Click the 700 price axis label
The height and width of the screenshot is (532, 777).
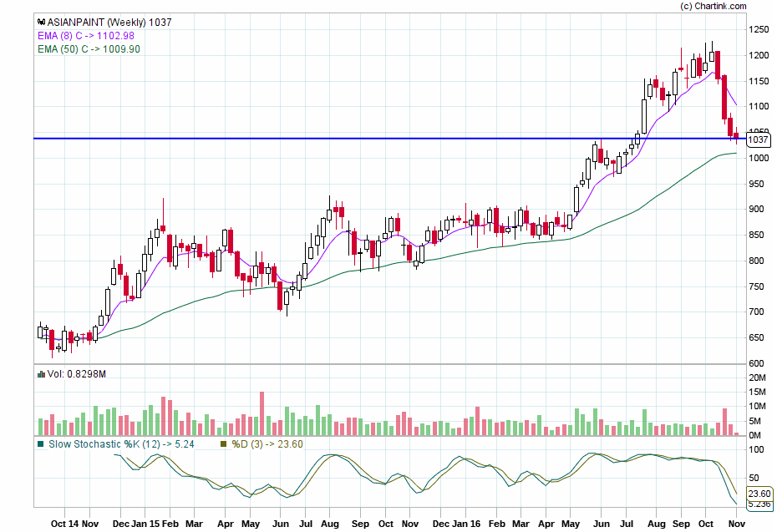click(x=756, y=312)
